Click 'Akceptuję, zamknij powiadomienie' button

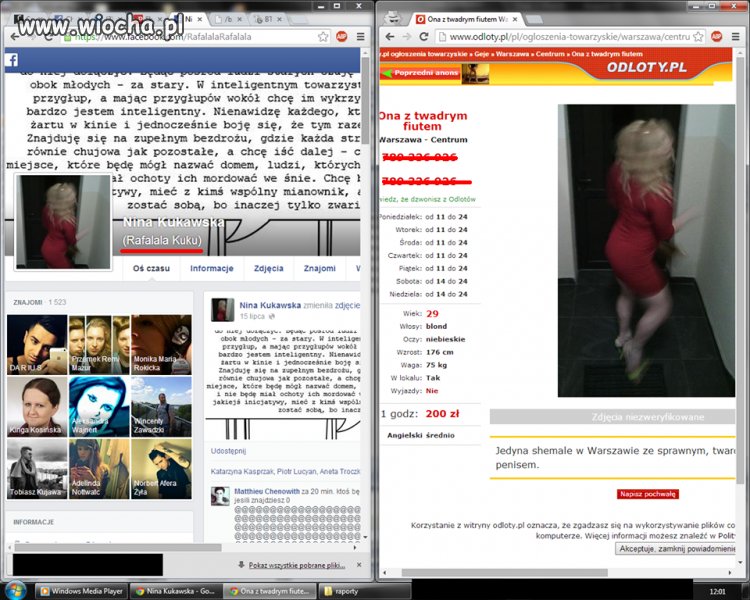click(676, 549)
